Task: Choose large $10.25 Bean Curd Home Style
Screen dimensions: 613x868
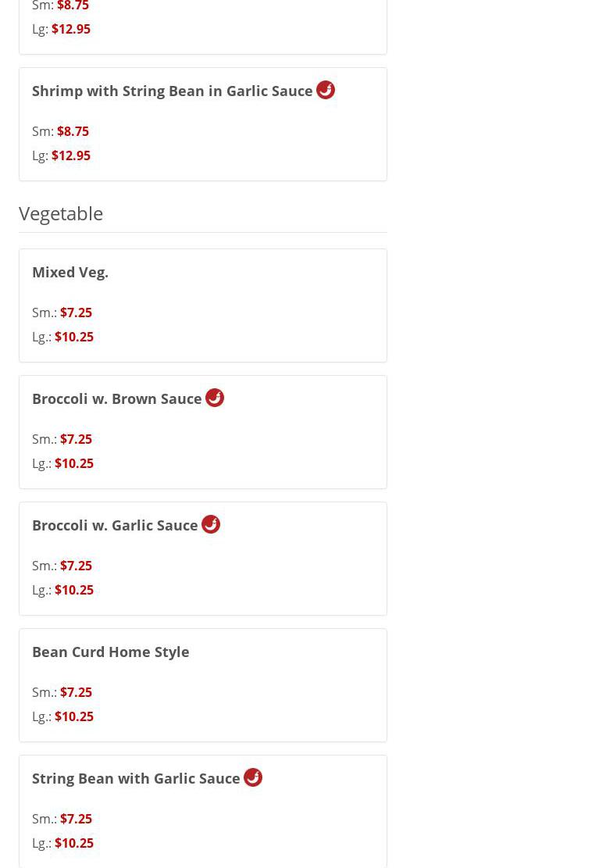Action: point(73,716)
